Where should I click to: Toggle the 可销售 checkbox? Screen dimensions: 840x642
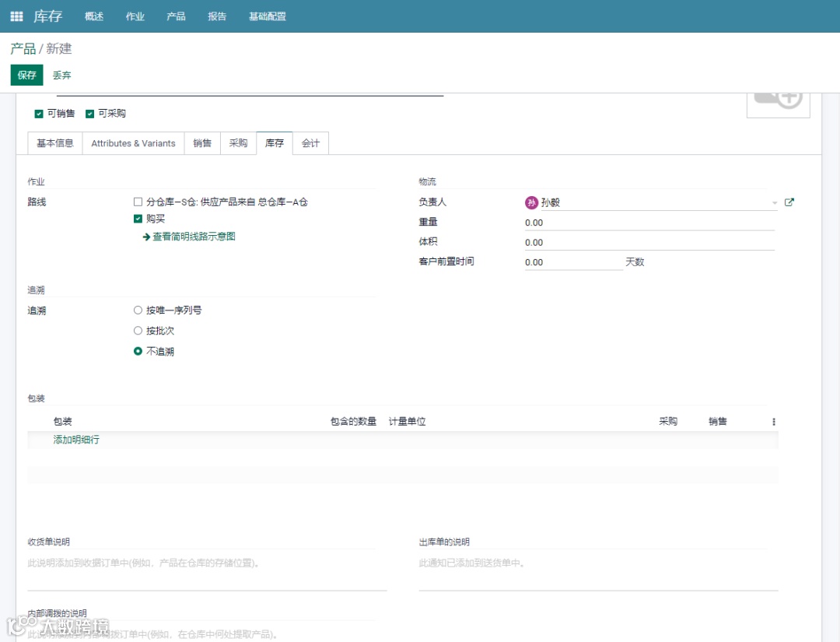pos(39,114)
